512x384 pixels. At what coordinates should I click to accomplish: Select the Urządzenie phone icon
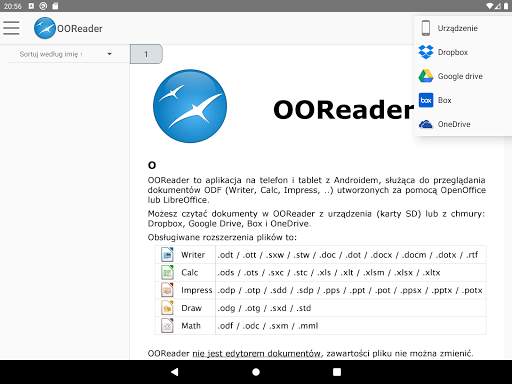coord(426,28)
